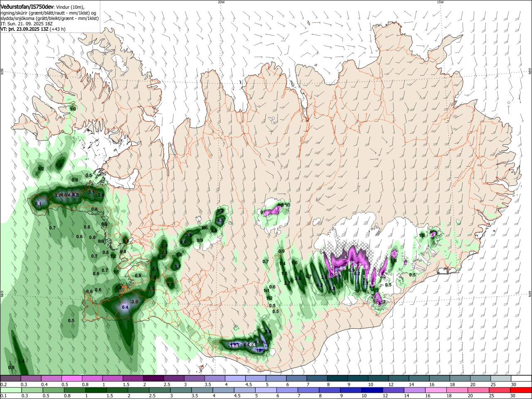Select the 'IT: Sun. 21. 09. 2025 18Z' line
532x399 pixels.
click(27, 24)
